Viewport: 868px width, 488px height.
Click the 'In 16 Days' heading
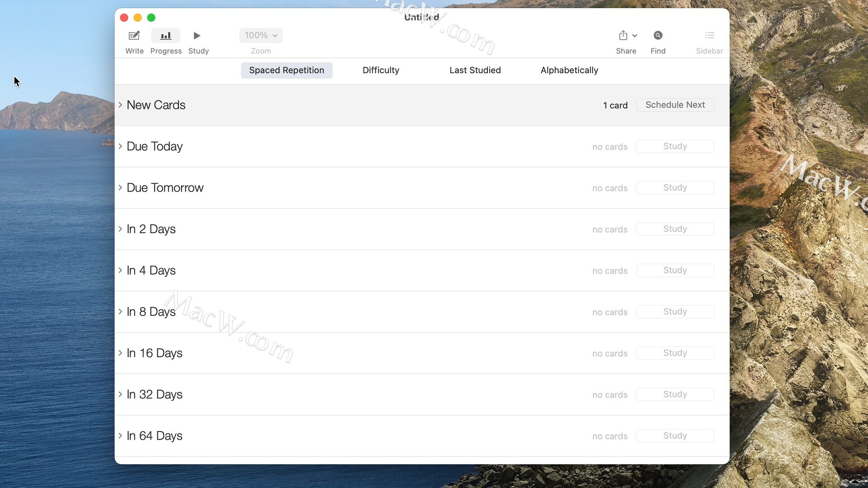(x=155, y=353)
